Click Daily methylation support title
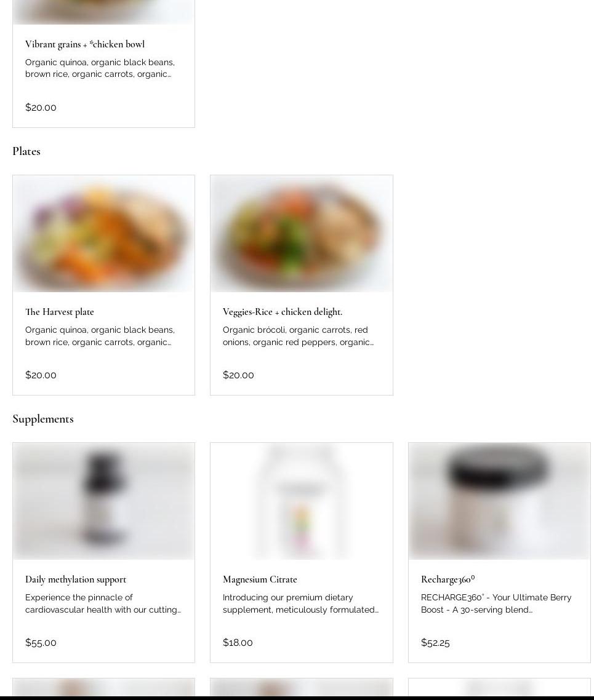Viewport: 594px width, 700px height. point(76,579)
